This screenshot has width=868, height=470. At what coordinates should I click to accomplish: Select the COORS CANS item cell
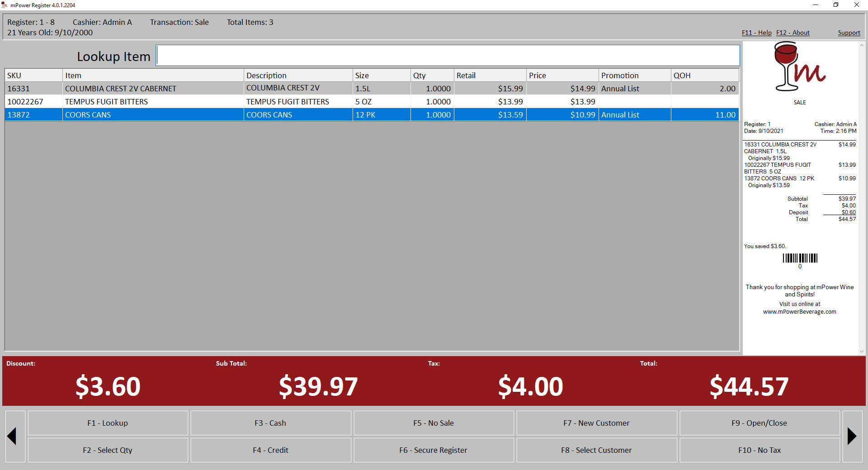point(153,115)
